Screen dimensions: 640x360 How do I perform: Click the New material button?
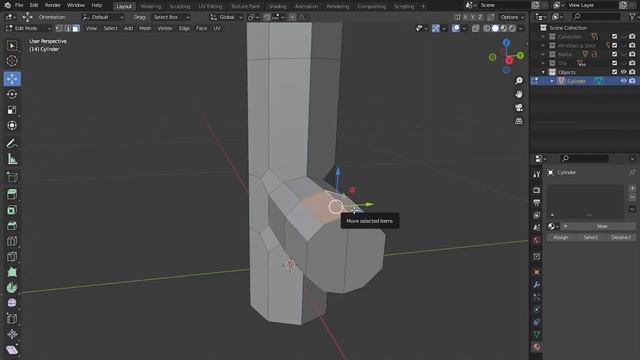pyautogui.click(x=602, y=226)
